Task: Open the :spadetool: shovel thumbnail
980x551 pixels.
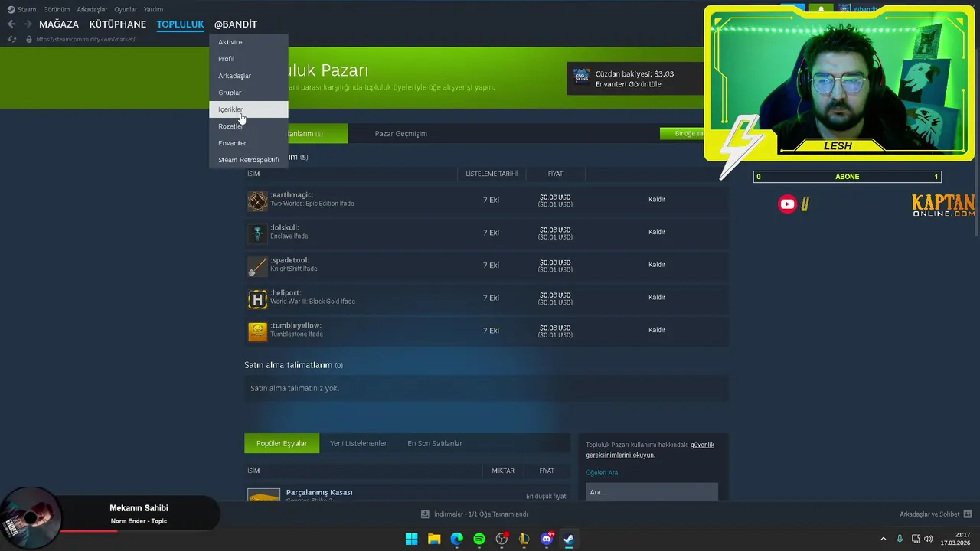Action: pos(257,266)
